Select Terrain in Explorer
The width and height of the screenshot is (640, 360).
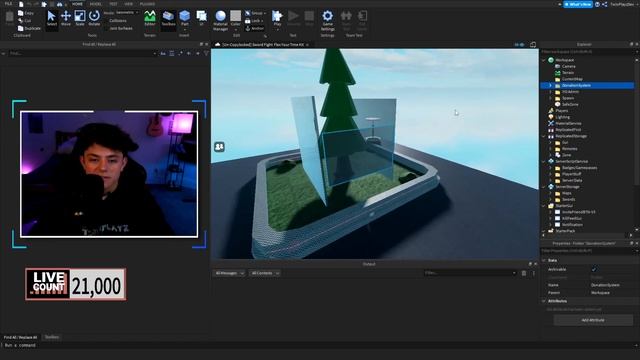[x=568, y=73]
